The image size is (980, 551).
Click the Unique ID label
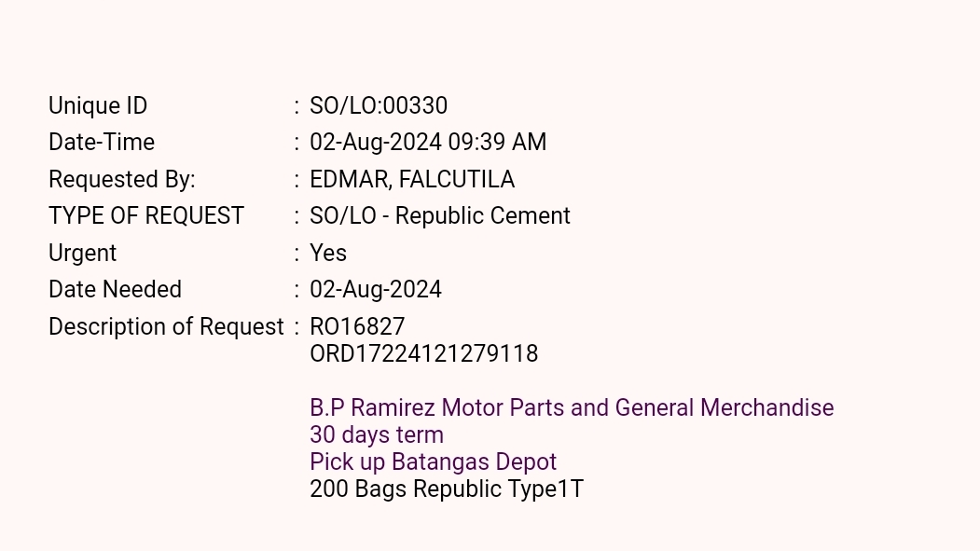(98, 106)
